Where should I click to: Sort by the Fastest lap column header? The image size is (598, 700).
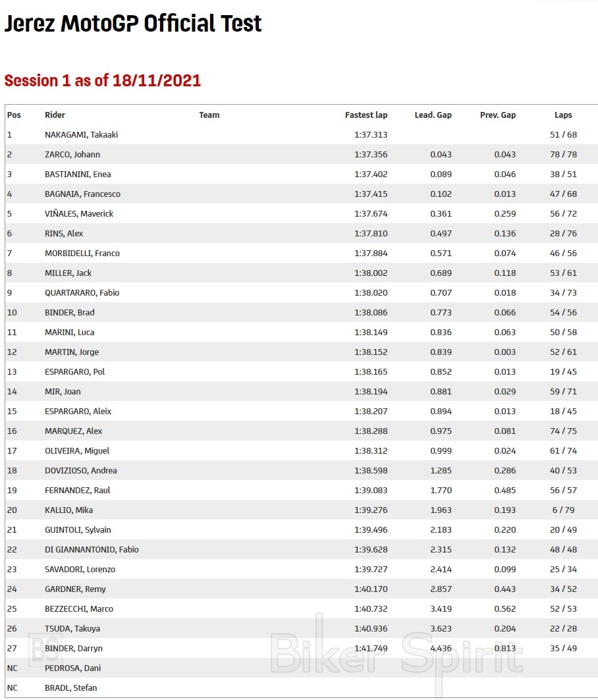coord(366,115)
